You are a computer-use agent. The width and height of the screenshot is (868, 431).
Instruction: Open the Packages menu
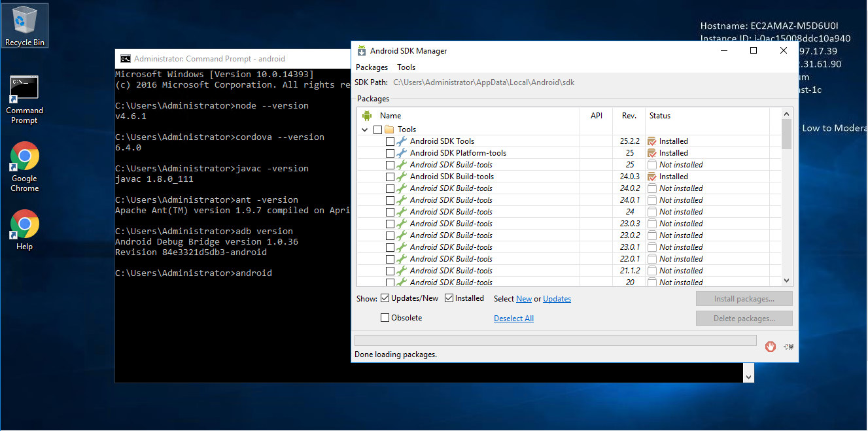372,67
